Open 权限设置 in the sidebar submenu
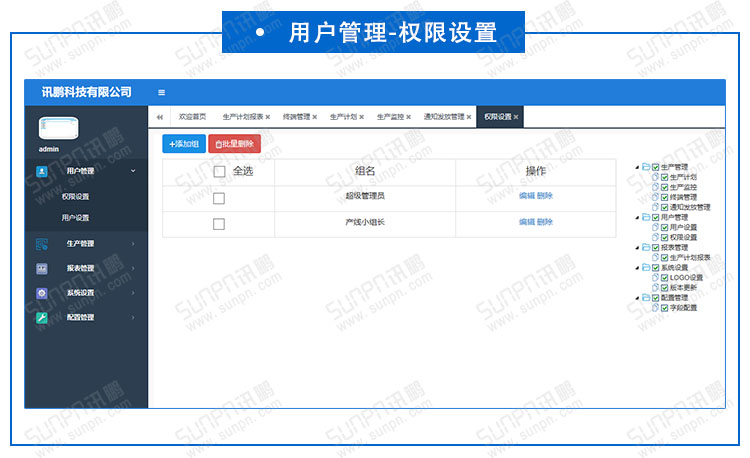 point(75,196)
